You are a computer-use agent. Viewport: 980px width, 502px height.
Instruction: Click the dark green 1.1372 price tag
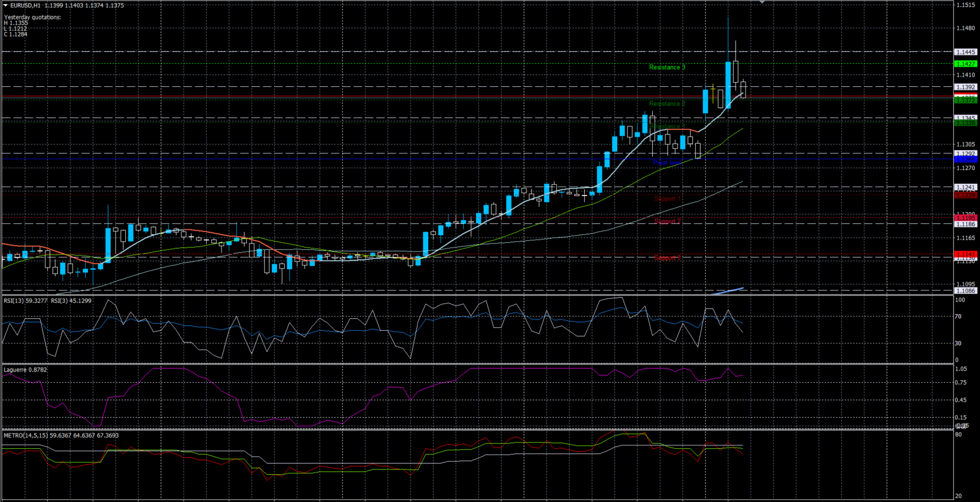coord(966,101)
